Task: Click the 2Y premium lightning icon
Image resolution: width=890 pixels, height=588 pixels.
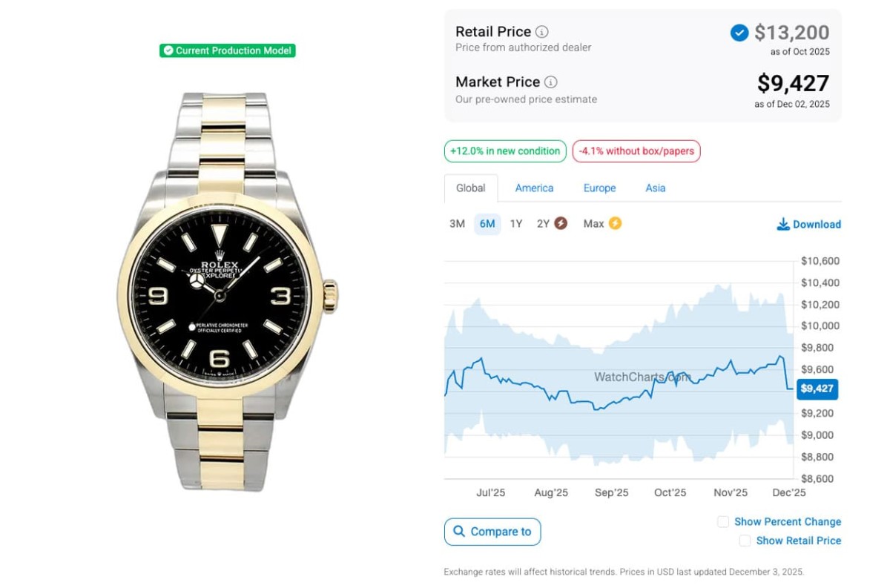Action: pyautogui.click(x=561, y=223)
